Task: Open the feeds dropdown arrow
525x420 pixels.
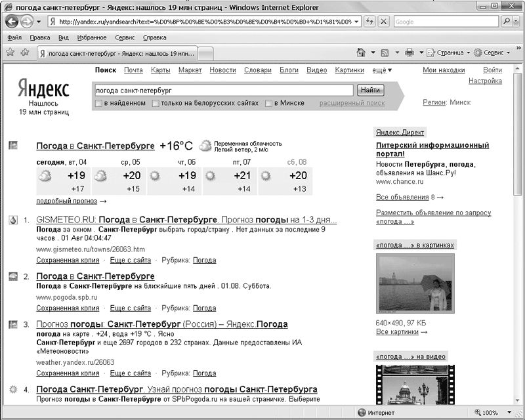Action: (x=398, y=52)
